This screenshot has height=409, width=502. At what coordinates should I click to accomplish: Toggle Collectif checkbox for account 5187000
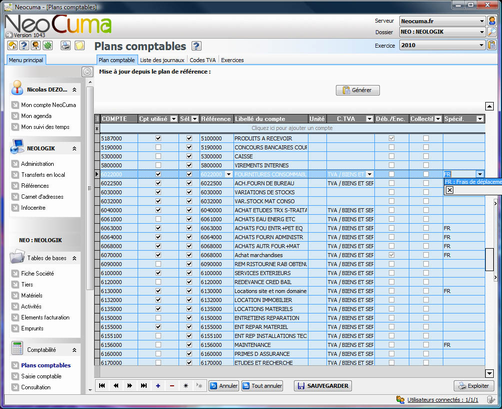tap(426, 138)
